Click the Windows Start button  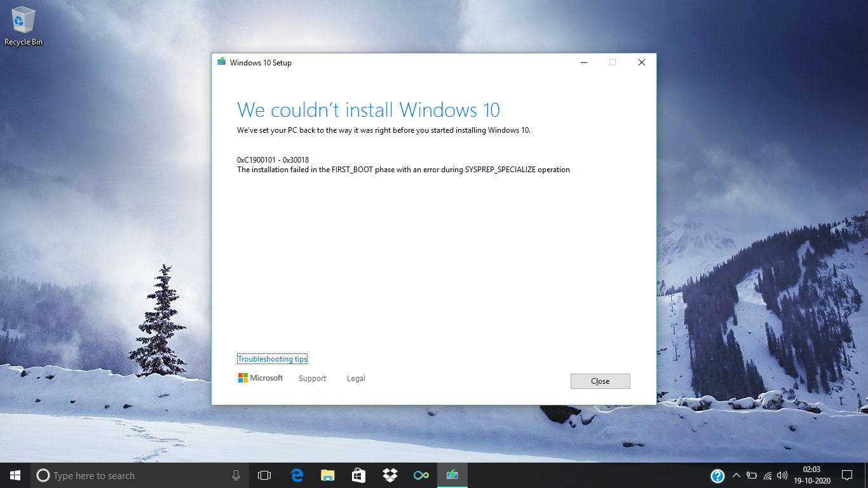tap(15, 475)
